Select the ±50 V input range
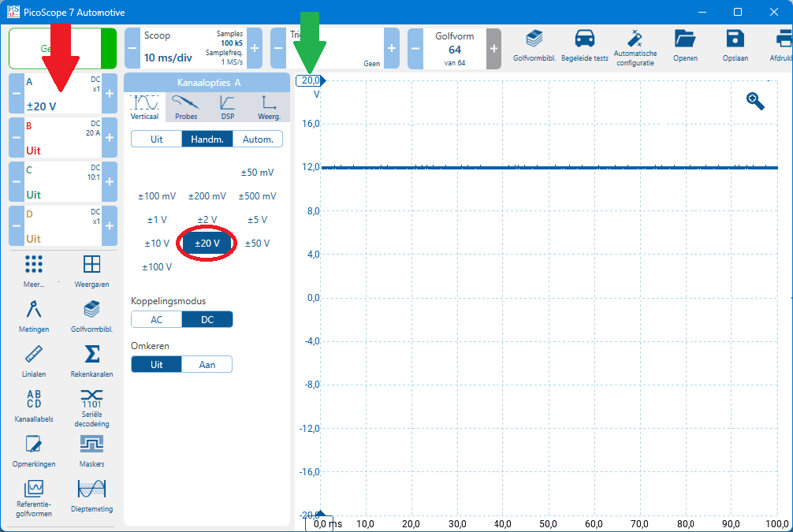This screenshot has height=532, width=793. pyautogui.click(x=257, y=244)
